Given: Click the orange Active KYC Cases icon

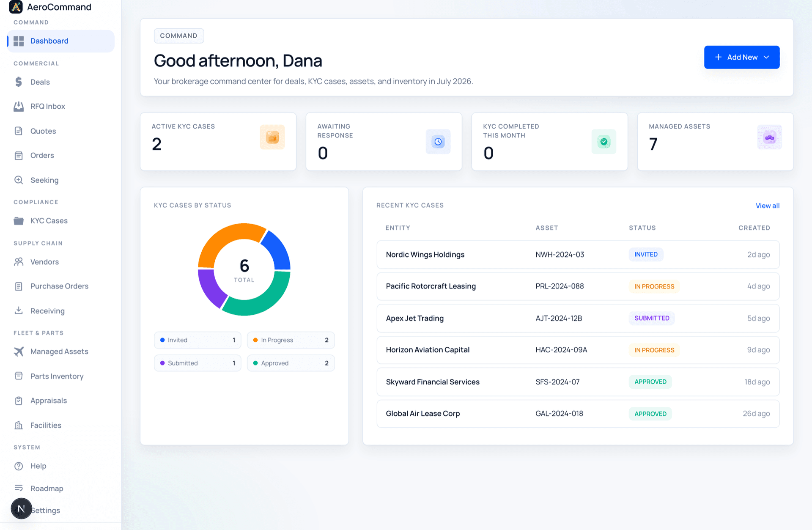Looking at the screenshot, I should 272,137.
